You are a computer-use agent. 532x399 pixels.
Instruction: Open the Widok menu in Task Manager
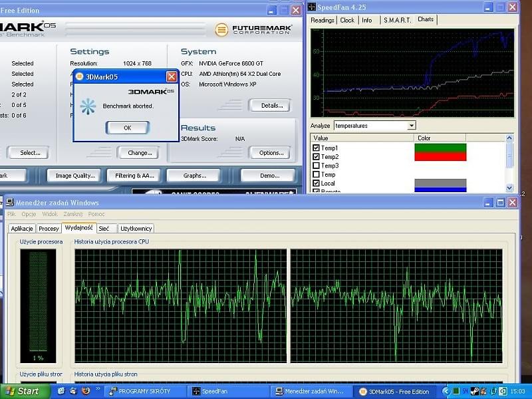pos(50,214)
